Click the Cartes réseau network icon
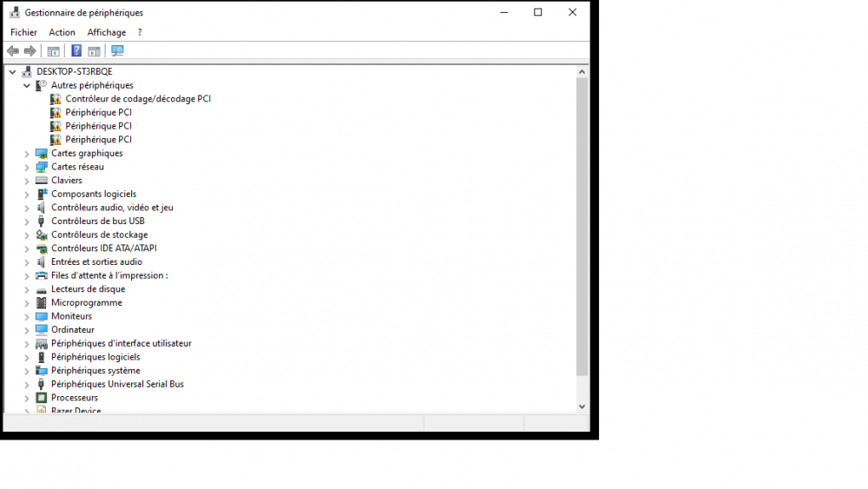 41,167
